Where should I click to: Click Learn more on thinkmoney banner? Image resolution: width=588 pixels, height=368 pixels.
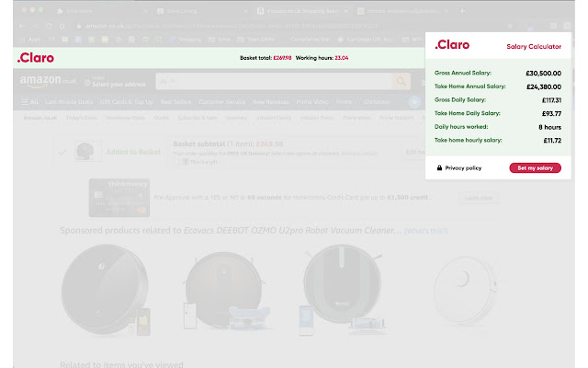[479, 198]
